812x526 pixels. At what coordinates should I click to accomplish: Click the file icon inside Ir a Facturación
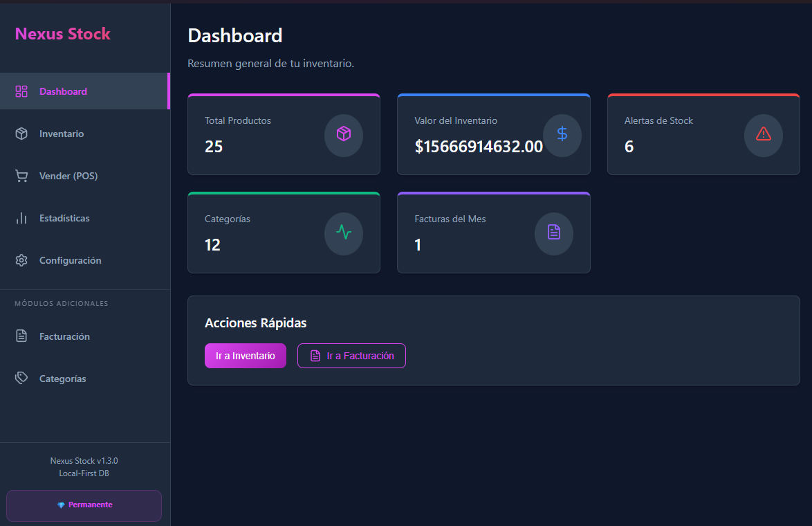pyautogui.click(x=315, y=356)
